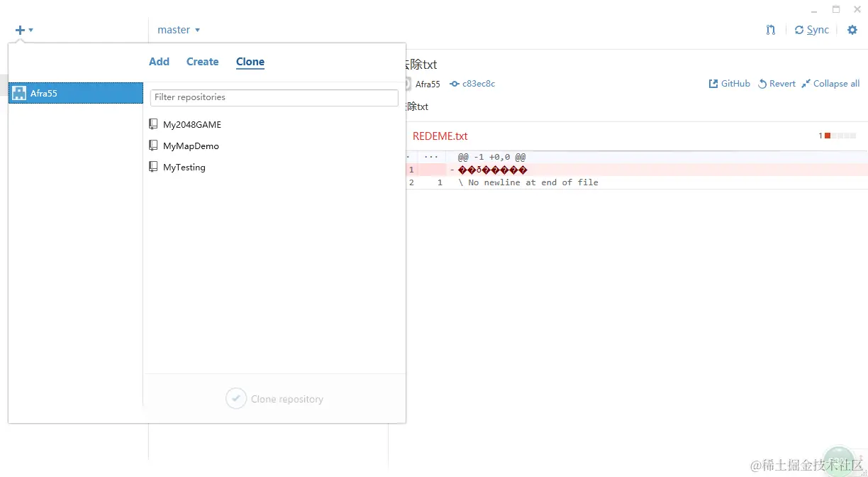Click the Afra55 avatar icon in account list
The width and height of the screenshot is (868, 477).
tap(19, 93)
